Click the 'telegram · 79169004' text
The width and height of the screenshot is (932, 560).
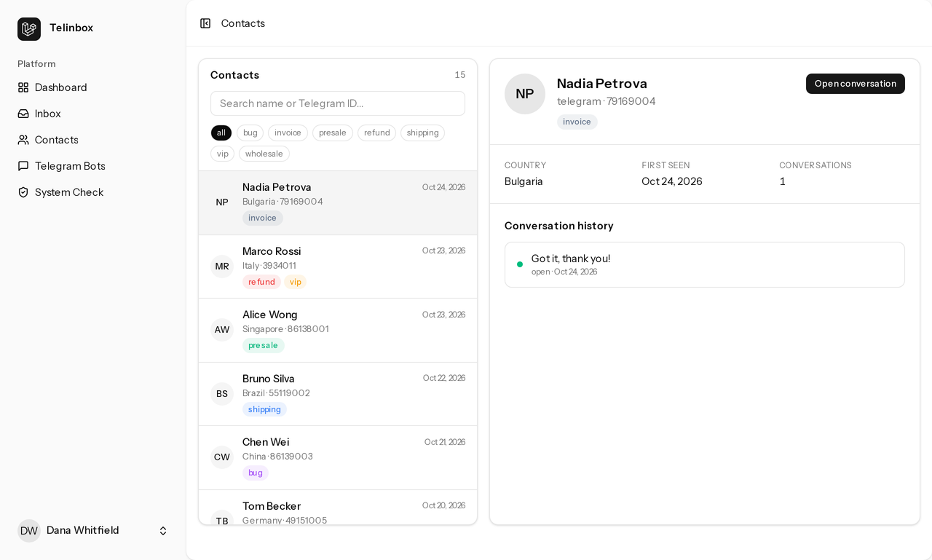[x=606, y=101]
